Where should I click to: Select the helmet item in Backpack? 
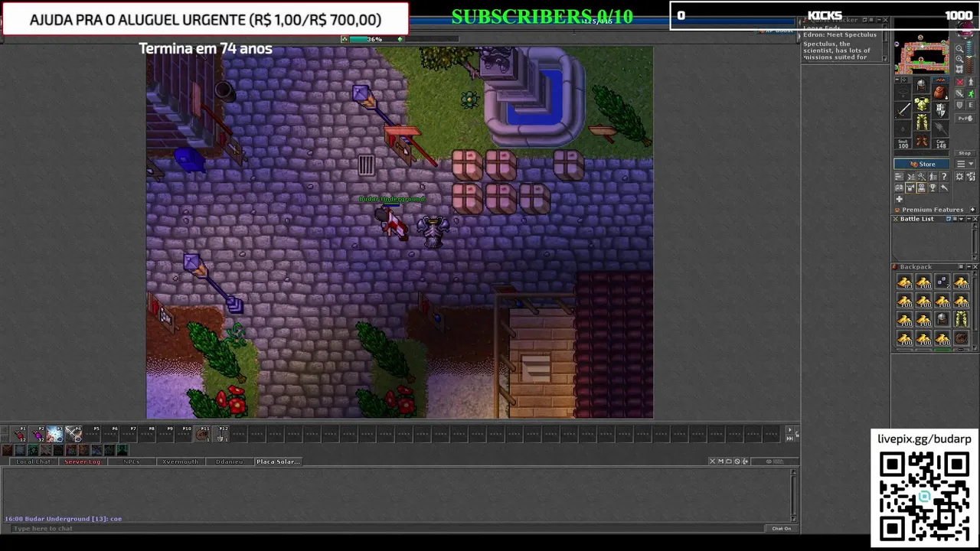(942, 319)
